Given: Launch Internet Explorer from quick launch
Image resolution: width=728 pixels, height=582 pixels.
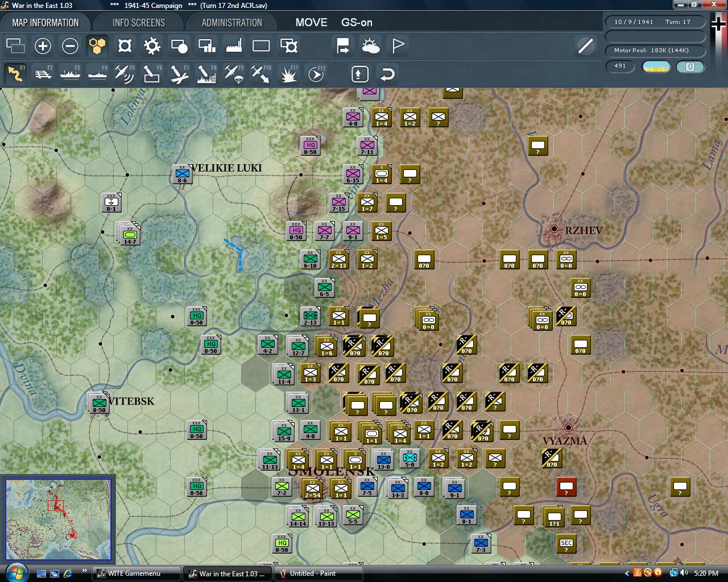Looking at the screenshot, I should coord(68,573).
